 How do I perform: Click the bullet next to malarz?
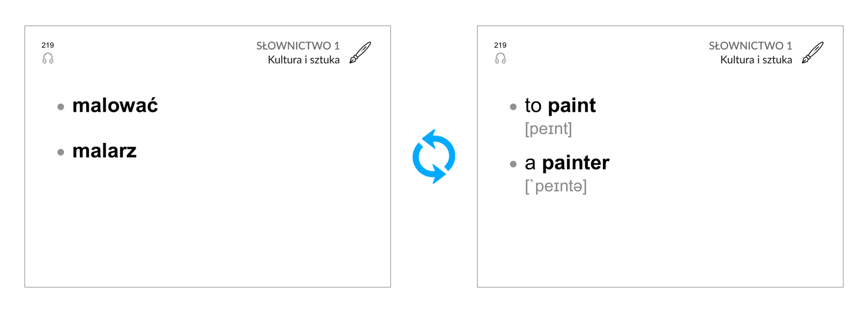(x=61, y=152)
